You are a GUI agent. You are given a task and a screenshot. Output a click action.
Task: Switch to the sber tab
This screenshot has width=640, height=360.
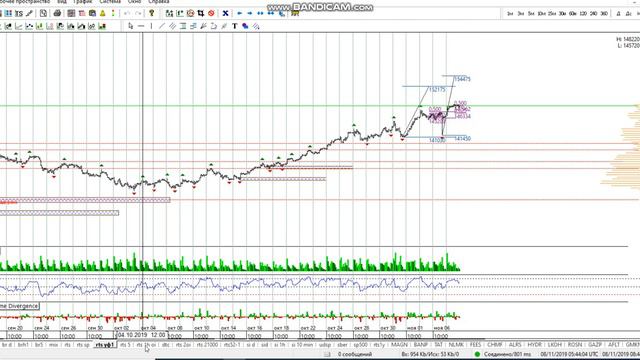[x=342, y=345]
